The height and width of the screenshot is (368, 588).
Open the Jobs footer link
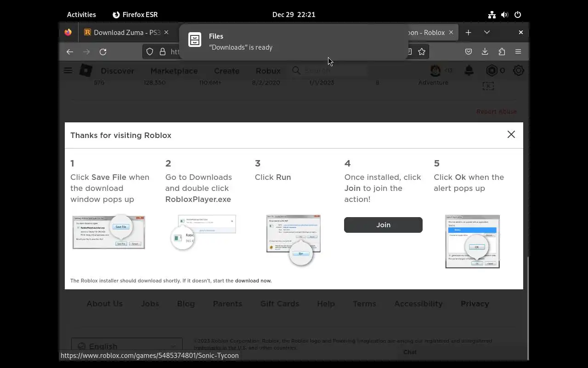click(150, 304)
